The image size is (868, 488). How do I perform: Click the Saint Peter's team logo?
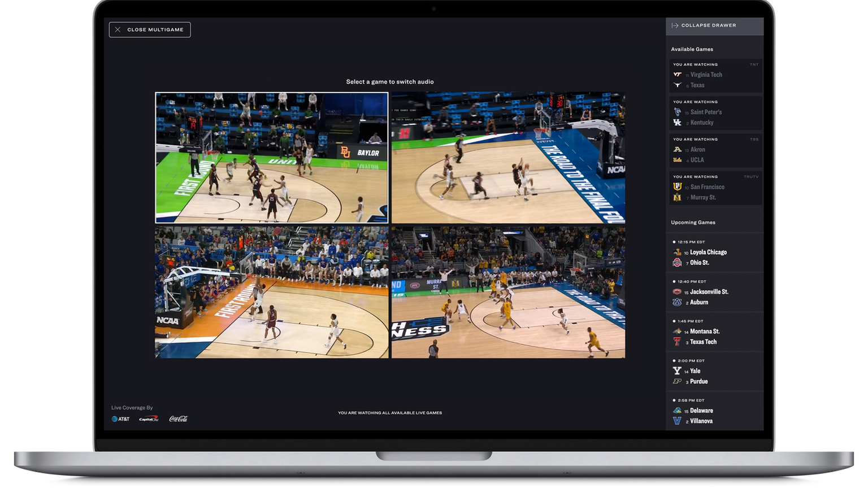pos(677,112)
